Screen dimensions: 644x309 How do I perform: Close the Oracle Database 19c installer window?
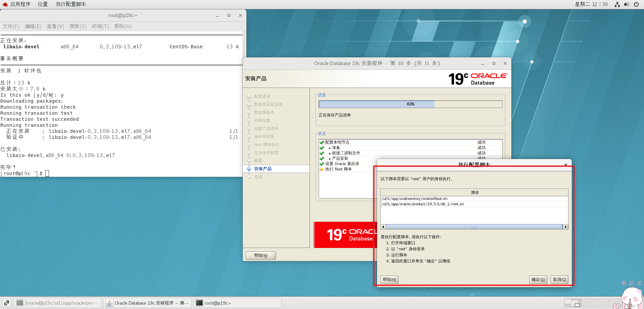505,63
